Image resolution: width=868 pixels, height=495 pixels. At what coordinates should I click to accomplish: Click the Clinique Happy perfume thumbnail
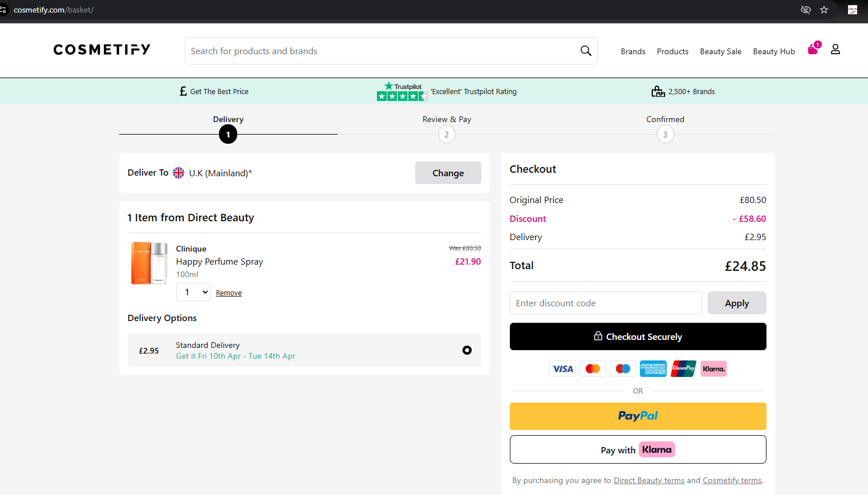point(149,263)
